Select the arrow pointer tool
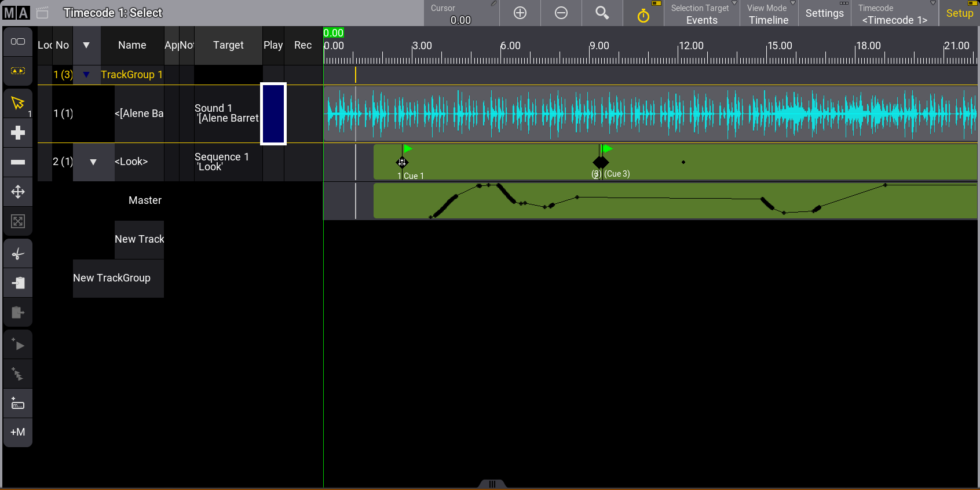Screen dimensions: 980x490 coord(18,104)
